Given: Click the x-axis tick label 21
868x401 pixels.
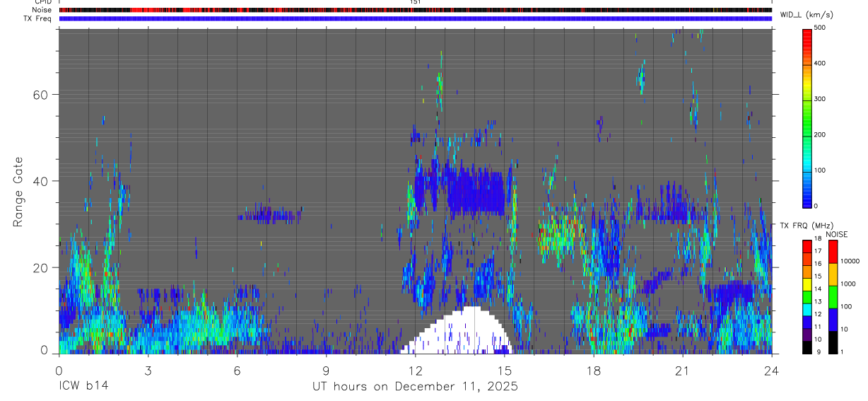Looking at the screenshot, I should coord(683,370).
